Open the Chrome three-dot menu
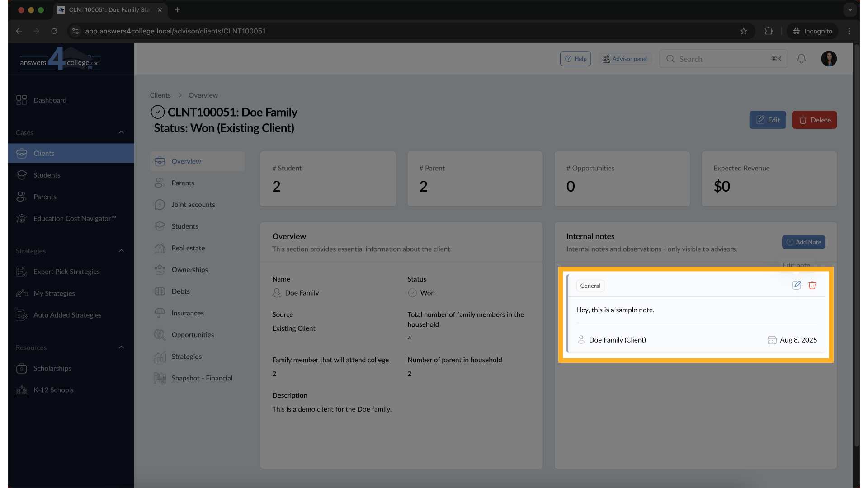Image resolution: width=868 pixels, height=488 pixels. (849, 31)
